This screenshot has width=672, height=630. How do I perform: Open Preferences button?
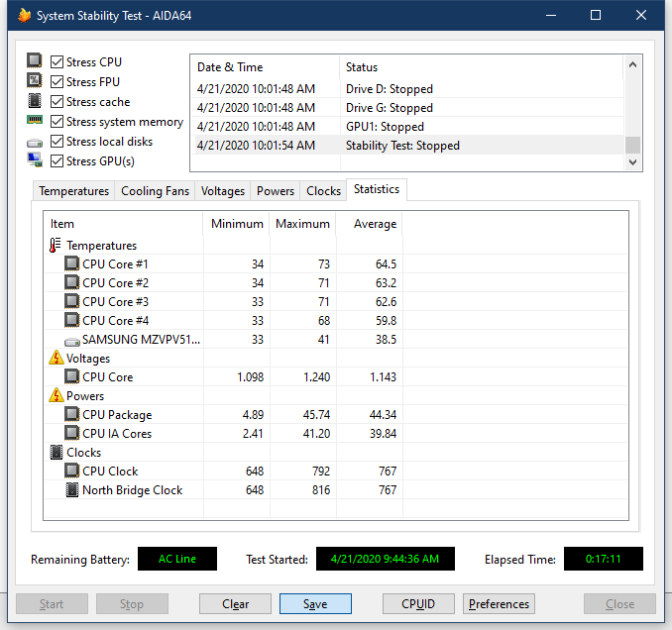click(499, 604)
